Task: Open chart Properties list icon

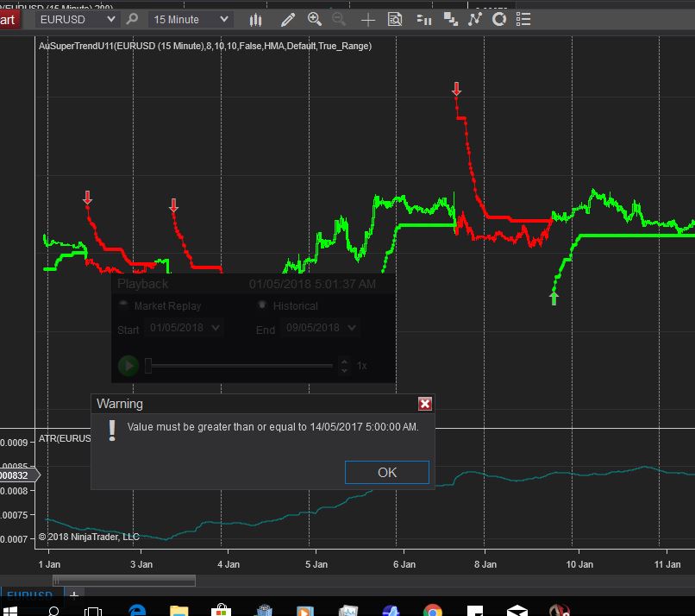Action: [x=523, y=19]
